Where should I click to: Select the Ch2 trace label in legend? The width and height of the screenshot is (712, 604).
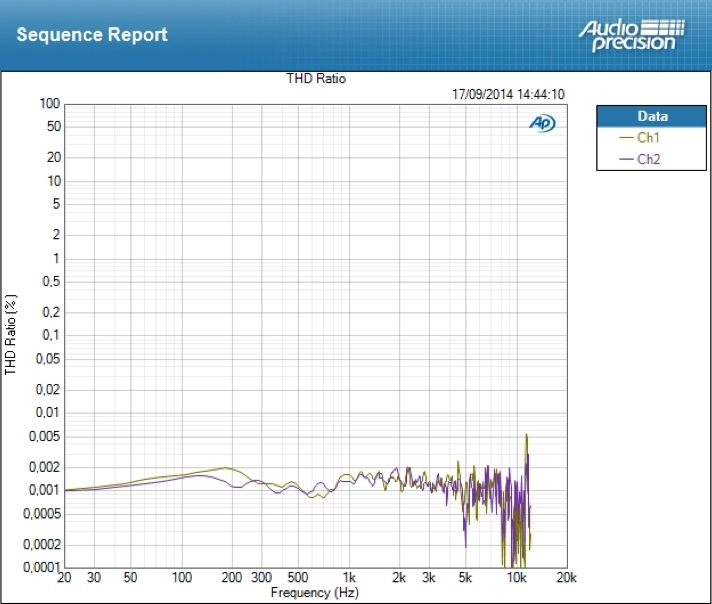[649, 159]
